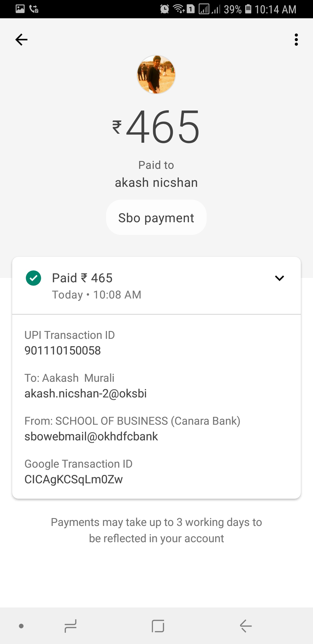This screenshot has width=313, height=644.
Task: Tap the Android recent apps icon
Action: point(70,626)
